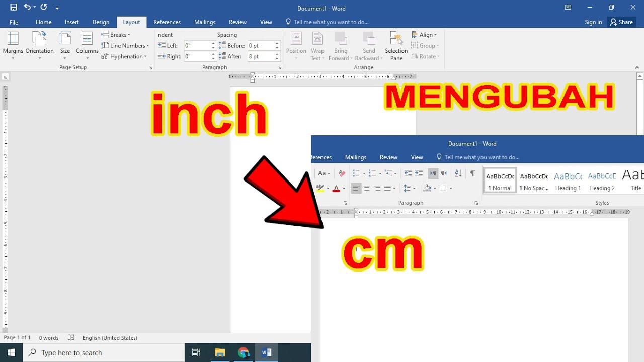This screenshot has width=644, height=362.
Task: Open Chrome from the taskbar
Action: pyautogui.click(x=244, y=352)
